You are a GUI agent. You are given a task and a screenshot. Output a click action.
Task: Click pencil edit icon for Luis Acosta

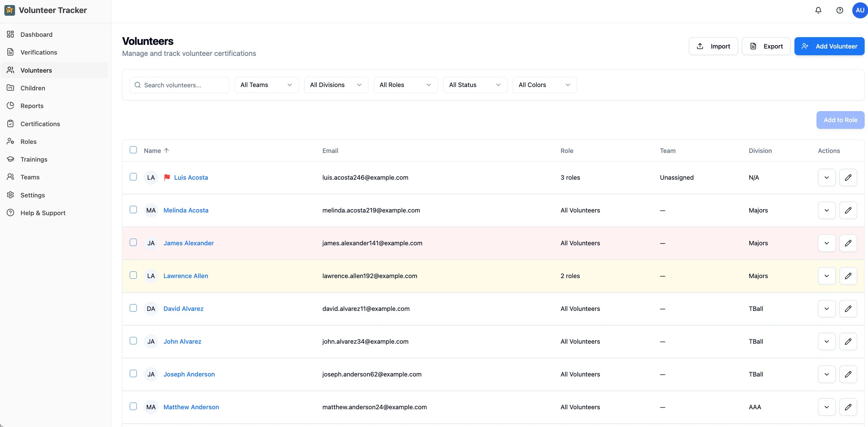[x=848, y=177]
